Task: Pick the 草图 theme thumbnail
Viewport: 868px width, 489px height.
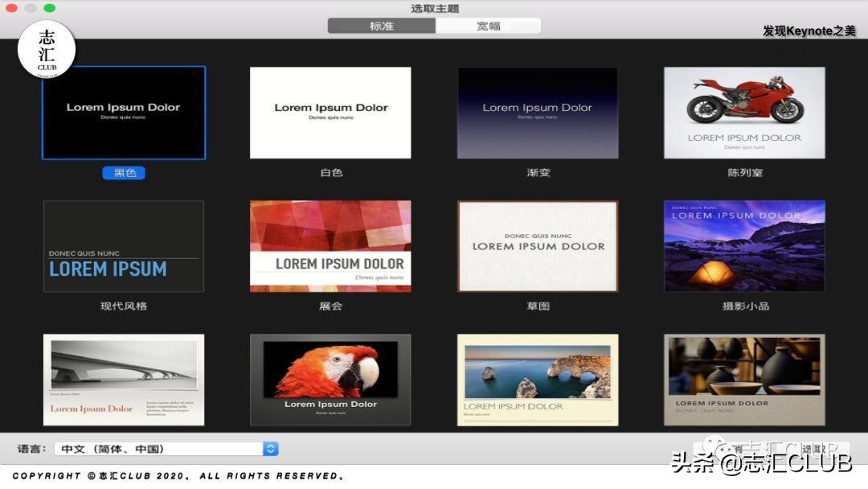Action: click(538, 246)
